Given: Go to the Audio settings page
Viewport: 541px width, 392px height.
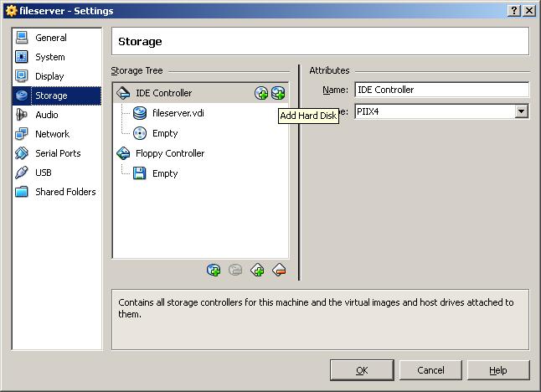Looking at the screenshot, I should click(x=57, y=115).
